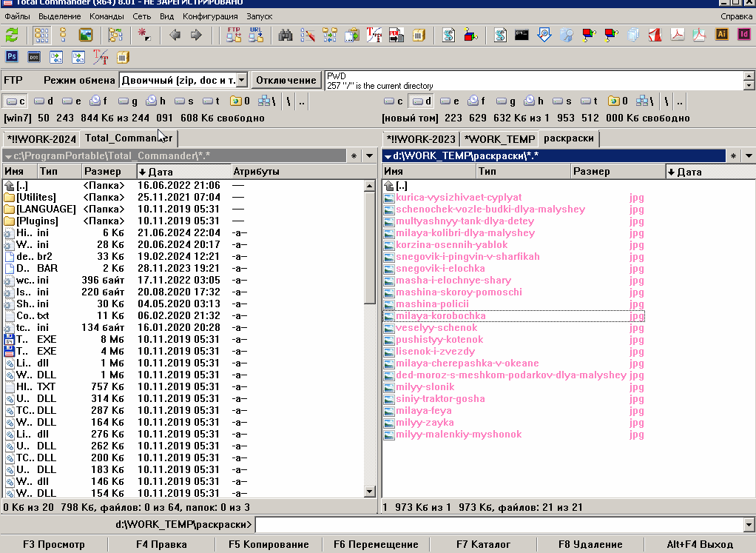Image resolution: width=756 pixels, height=553 pixels.
Task: Open the Выделение menu
Action: point(60,16)
